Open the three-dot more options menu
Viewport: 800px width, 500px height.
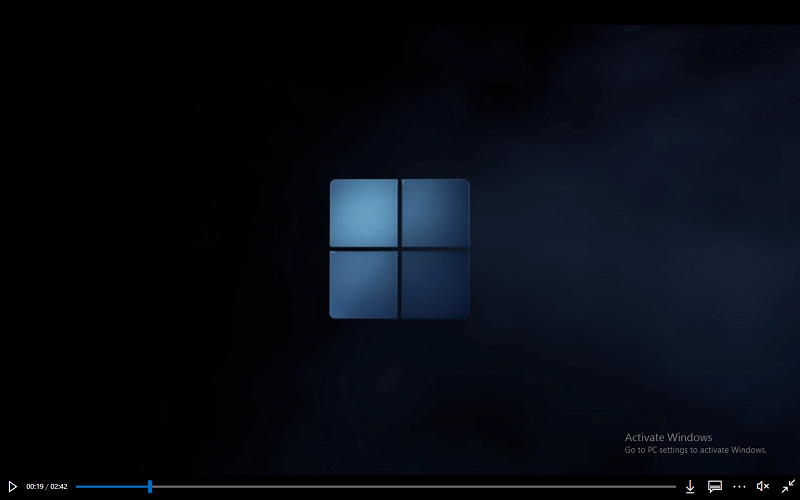[739, 487]
